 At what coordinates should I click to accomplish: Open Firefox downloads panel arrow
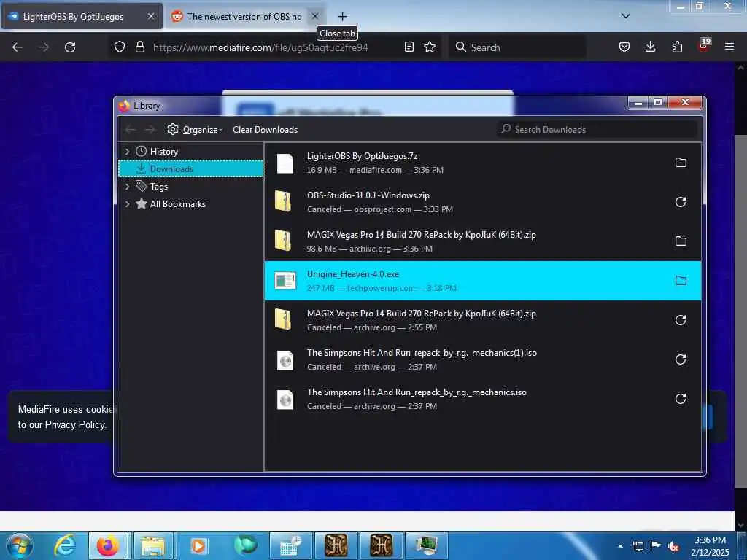pos(650,47)
